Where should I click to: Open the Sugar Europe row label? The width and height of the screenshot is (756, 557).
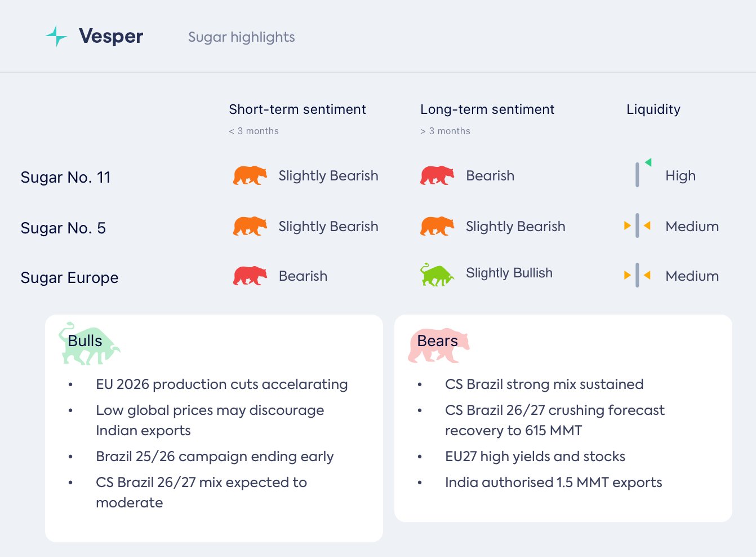point(69,278)
